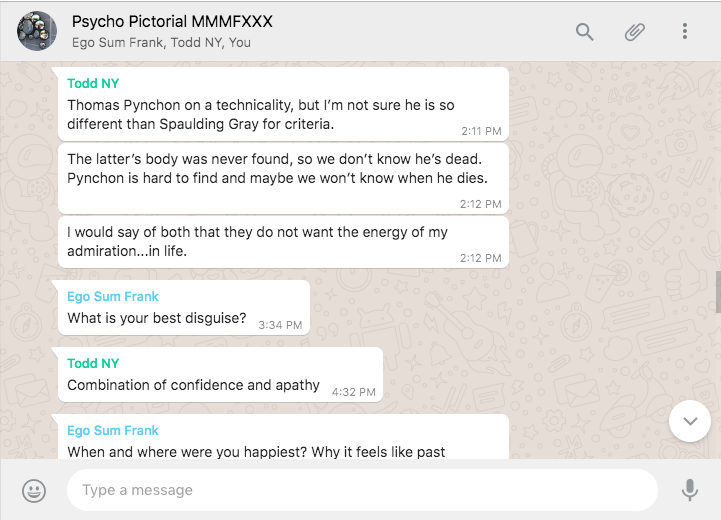The image size is (721, 520).
Task: Click Todd NY above confidence message
Action: (x=93, y=363)
